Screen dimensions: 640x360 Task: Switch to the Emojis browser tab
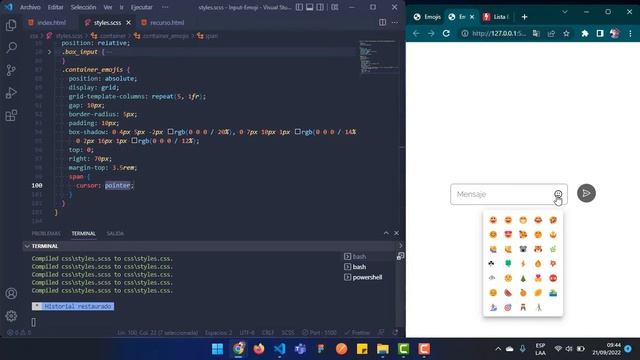(427, 17)
